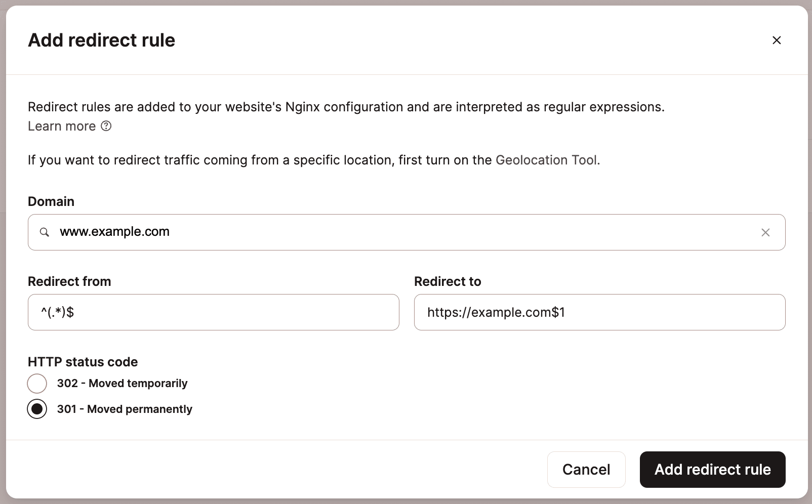Select 301 - Moved permanently

pyautogui.click(x=37, y=409)
